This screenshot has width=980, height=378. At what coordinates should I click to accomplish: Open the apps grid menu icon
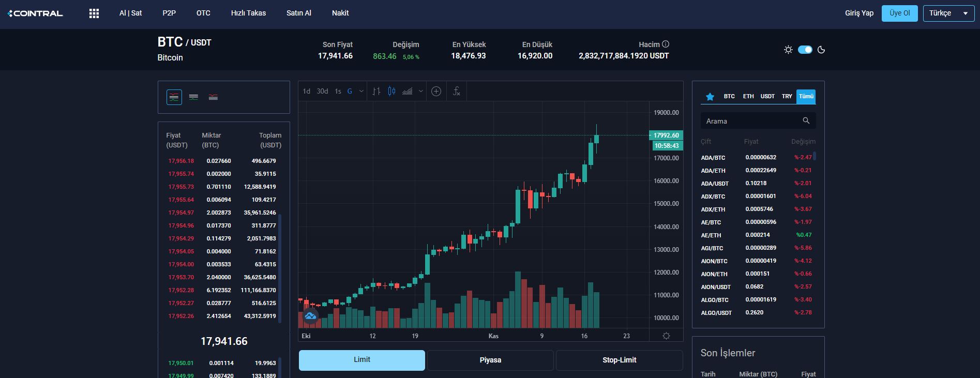[94, 13]
